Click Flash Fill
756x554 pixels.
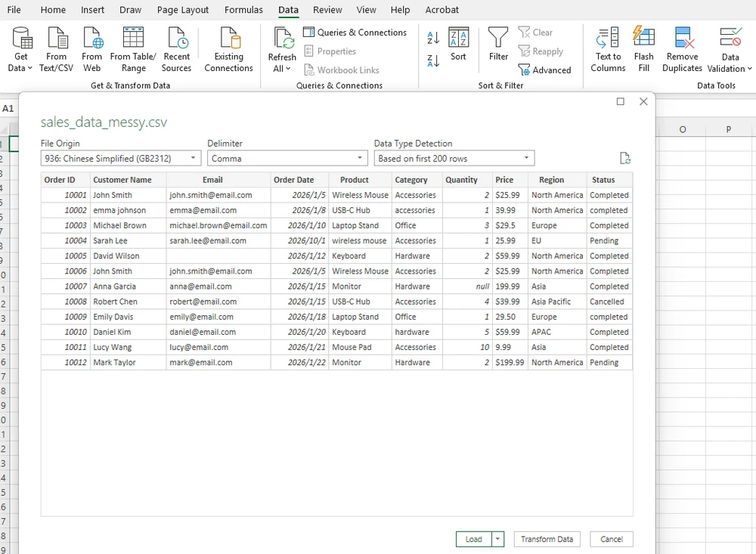point(643,49)
